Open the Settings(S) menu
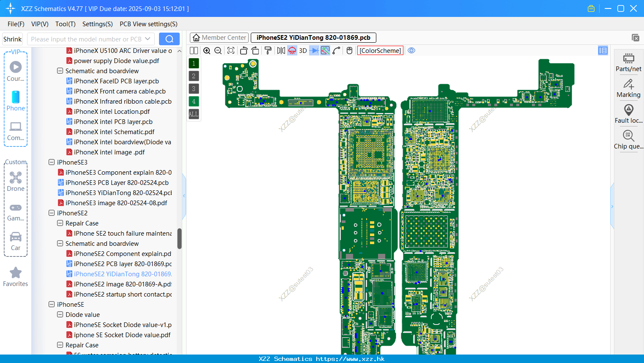 (98, 24)
